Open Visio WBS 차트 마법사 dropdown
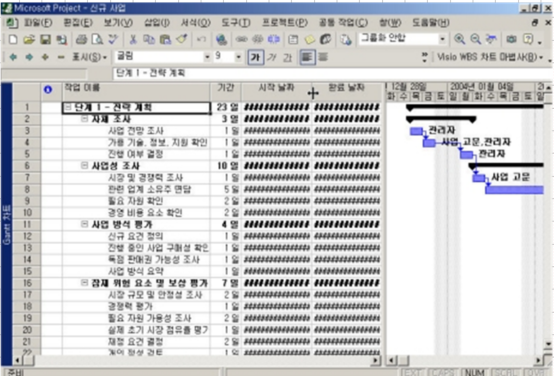Viewport: 554px width, 376px height. pos(490,57)
